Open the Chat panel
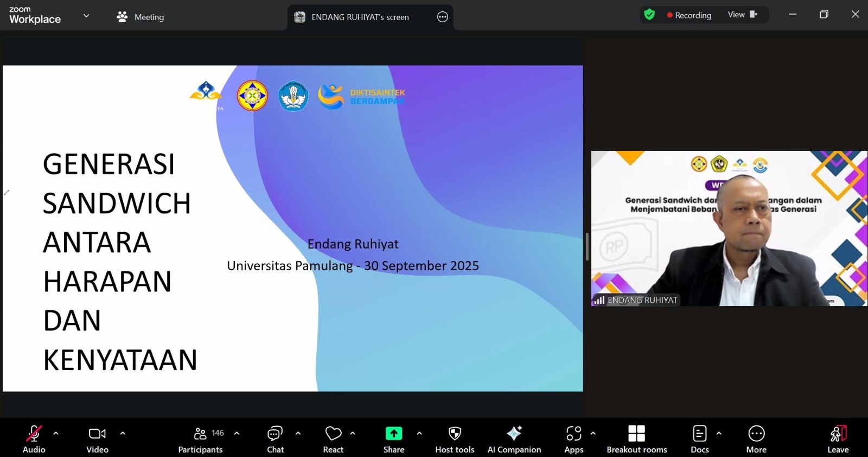Screen dimensions: 868x457 [x=275, y=439]
